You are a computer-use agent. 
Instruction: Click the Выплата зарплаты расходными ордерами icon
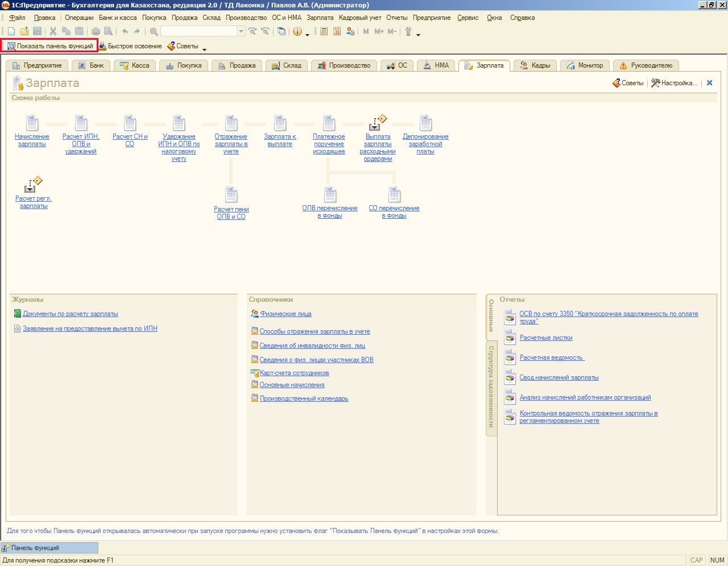(377, 123)
